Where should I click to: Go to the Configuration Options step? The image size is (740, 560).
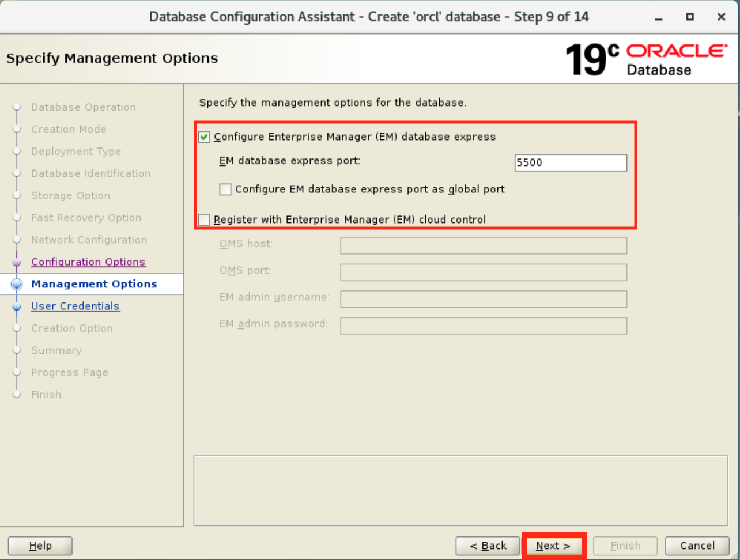(x=88, y=262)
